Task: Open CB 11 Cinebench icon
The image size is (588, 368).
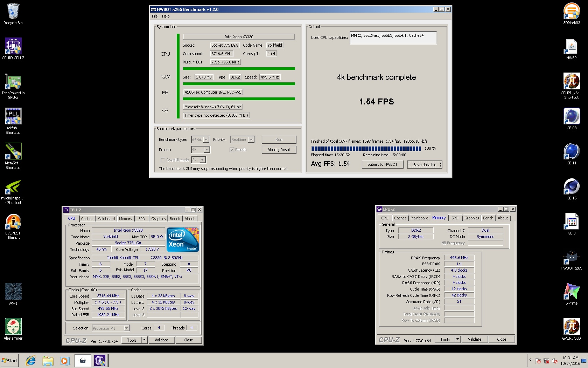Action: click(x=572, y=154)
